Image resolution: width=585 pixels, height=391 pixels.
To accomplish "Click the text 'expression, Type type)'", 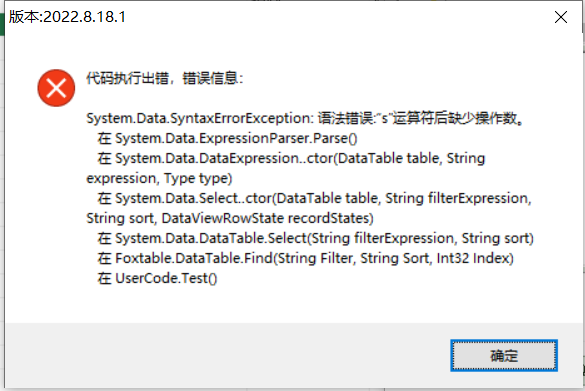I will pyautogui.click(x=159, y=178).
